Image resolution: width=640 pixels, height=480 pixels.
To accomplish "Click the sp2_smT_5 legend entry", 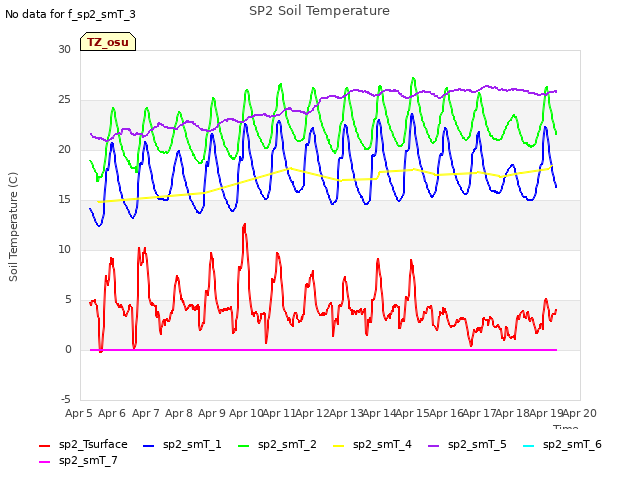I will [467, 444].
